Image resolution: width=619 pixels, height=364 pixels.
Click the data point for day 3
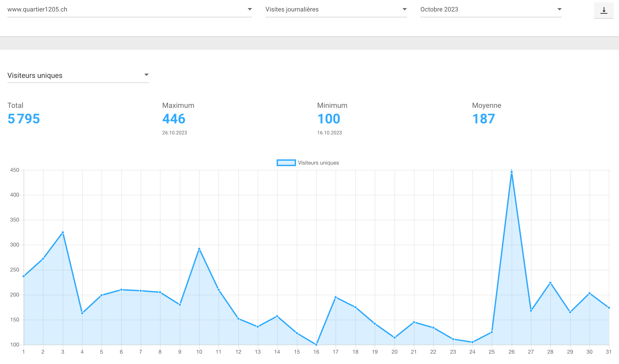pos(63,232)
